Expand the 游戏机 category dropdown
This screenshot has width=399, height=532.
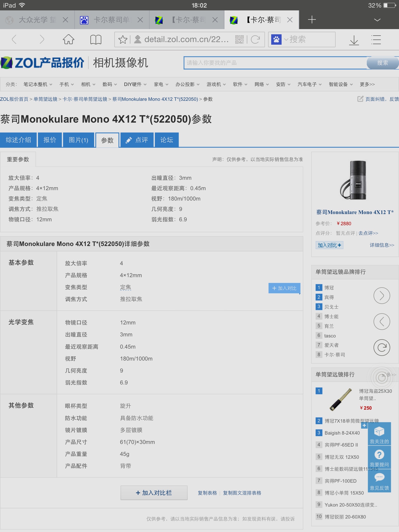click(x=216, y=84)
